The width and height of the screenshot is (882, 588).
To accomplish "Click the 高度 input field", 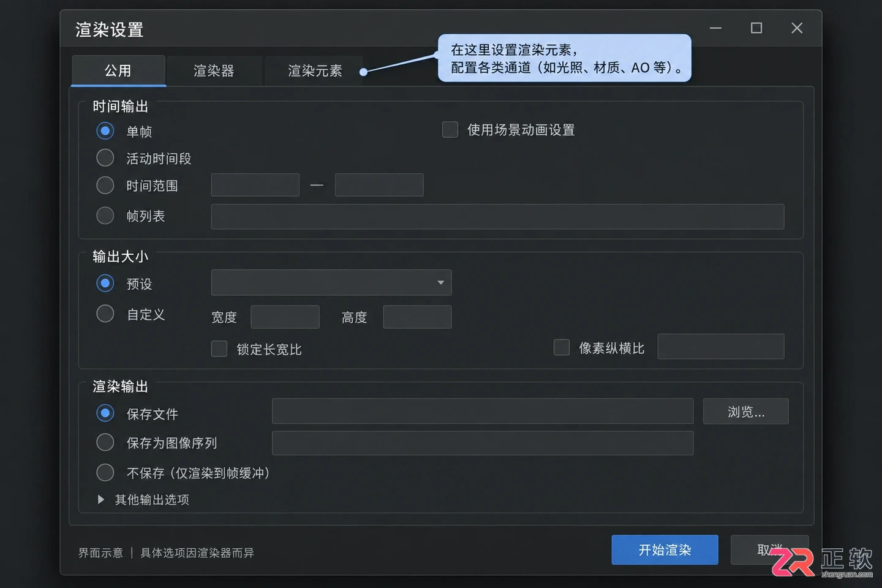I will coord(417,317).
